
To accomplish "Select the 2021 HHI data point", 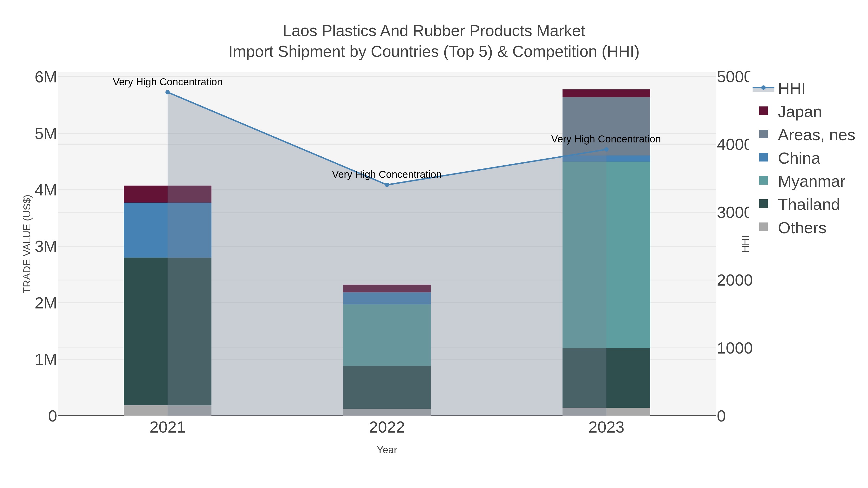I will pos(168,92).
